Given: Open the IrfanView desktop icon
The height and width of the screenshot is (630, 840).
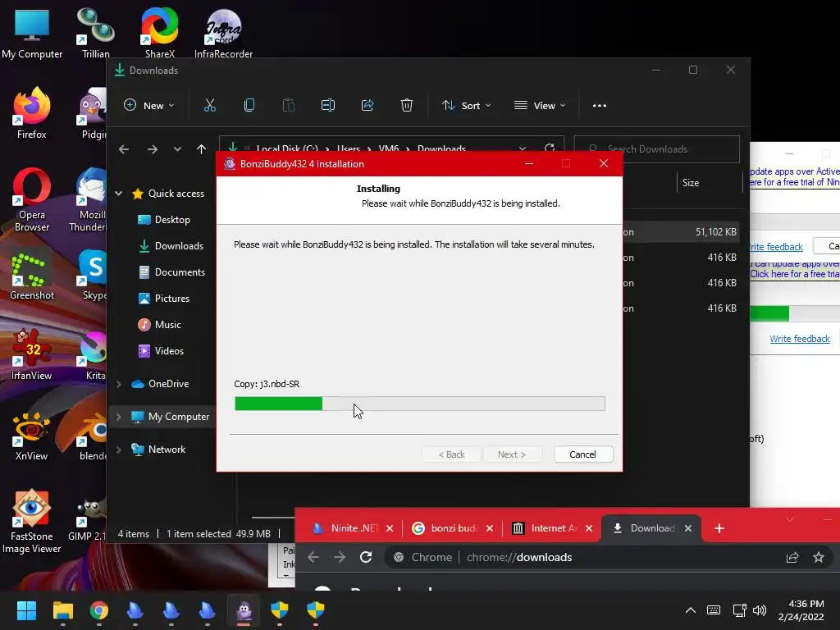Looking at the screenshot, I should pos(32,354).
